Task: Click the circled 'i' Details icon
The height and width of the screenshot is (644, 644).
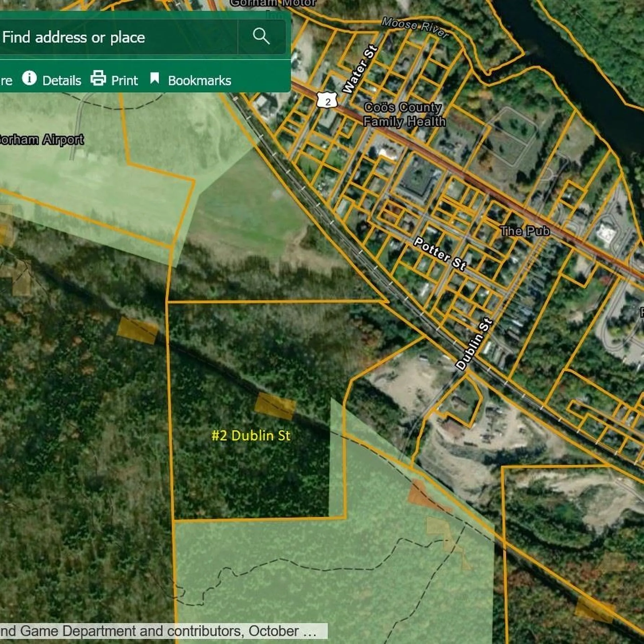Action: click(29, 78)
